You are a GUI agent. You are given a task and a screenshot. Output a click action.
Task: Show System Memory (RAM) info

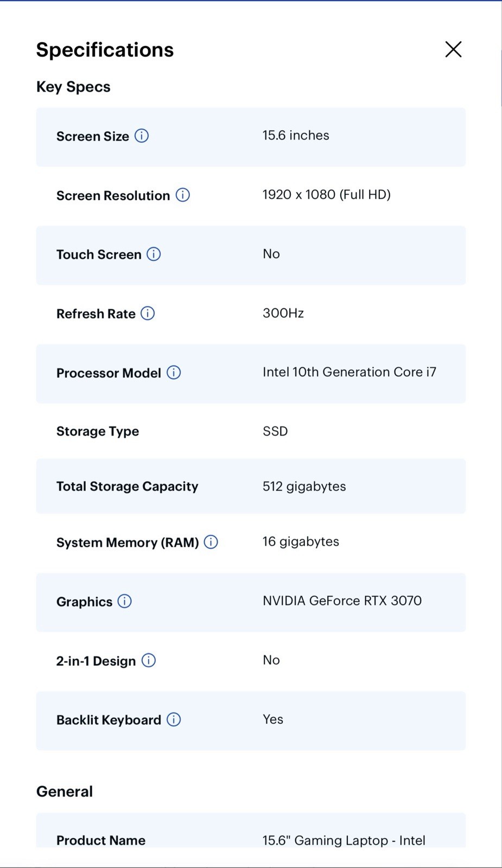click(x=211, y=542)
